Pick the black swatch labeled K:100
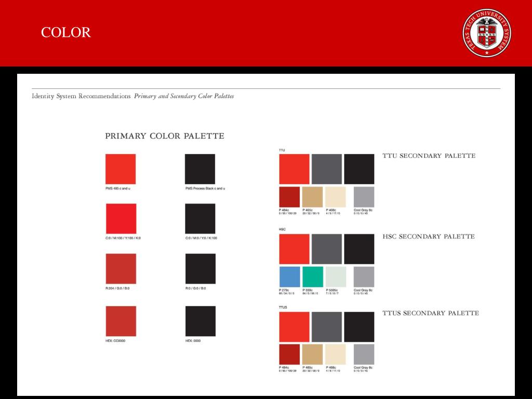This screenshot has width=532, height=399. [x=200, y=219]
